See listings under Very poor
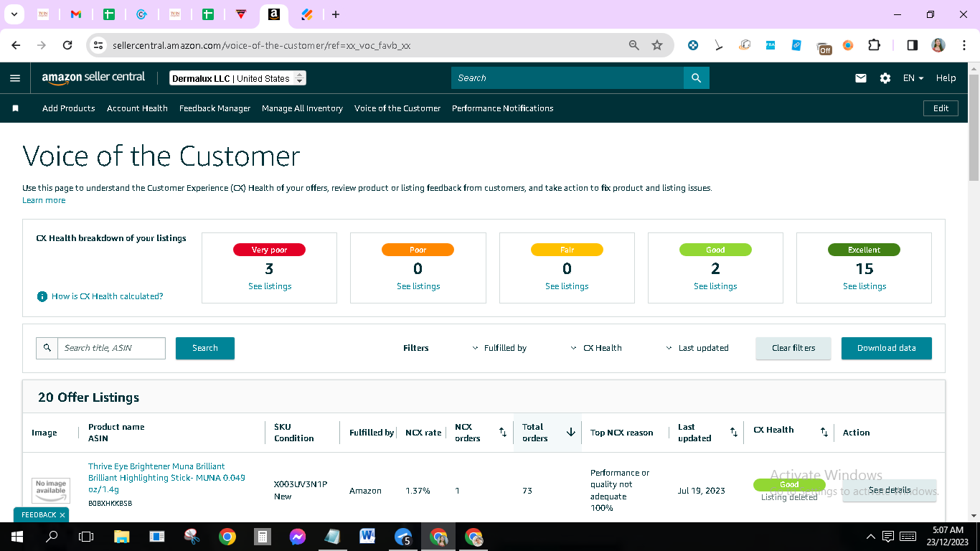Screen dimensions: 980x551 tap(270, 286)
